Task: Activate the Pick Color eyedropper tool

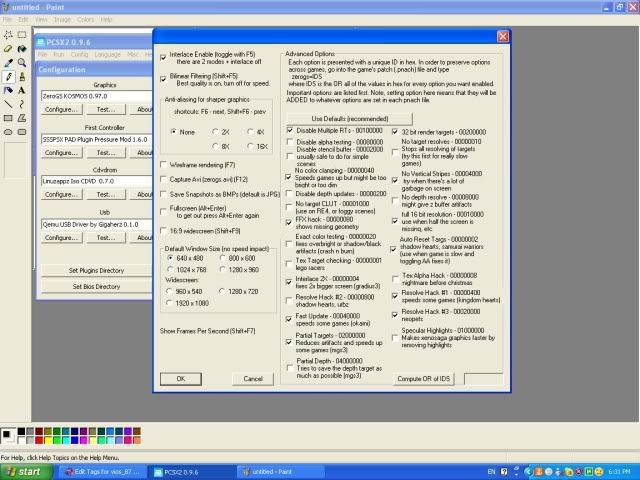Action: pyautogui.click(x=8, y=62)
